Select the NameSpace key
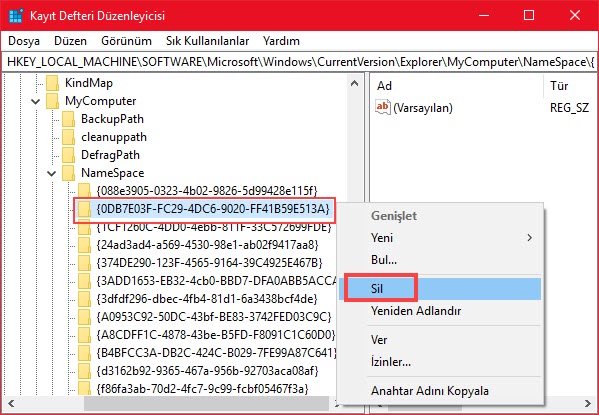The width and height of the screenshot is (599, 415). (x=112, y=173)
